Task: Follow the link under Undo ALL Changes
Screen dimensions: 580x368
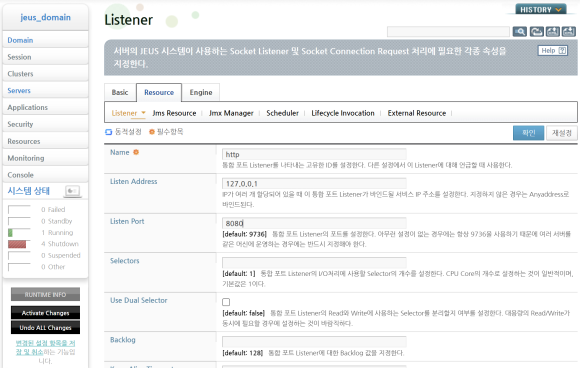Action: click(45, 347)
